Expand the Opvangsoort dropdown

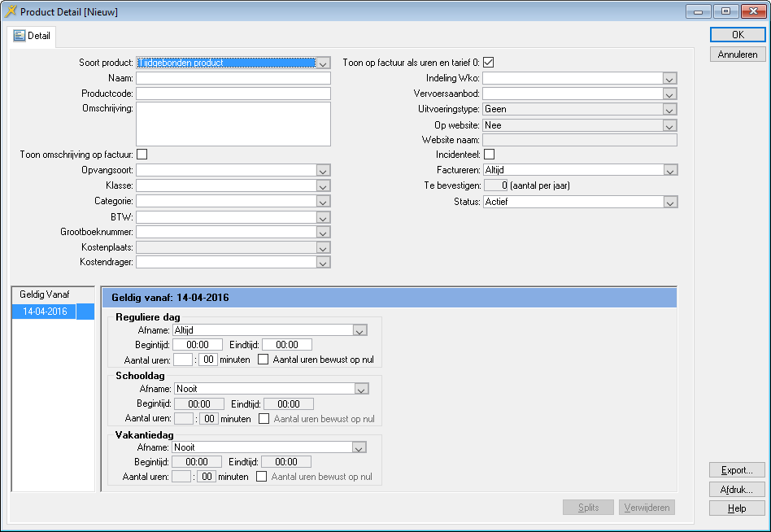[x=323, y=170]
